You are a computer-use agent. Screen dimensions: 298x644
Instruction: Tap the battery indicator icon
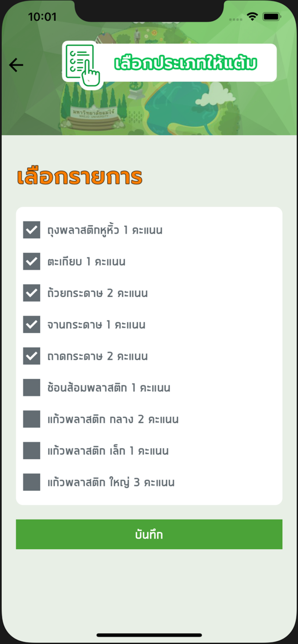[x=272, y=16]
